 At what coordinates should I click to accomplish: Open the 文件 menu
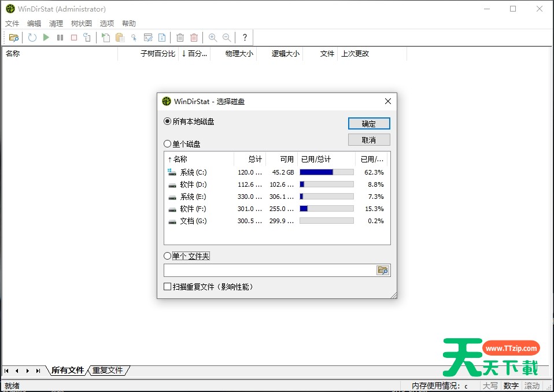(12, 23)
